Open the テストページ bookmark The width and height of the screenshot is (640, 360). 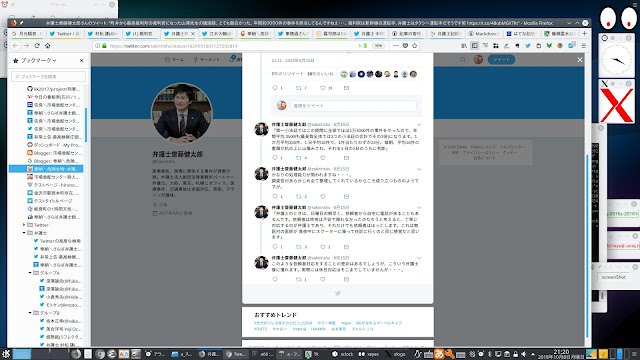(x=54, y=185)
